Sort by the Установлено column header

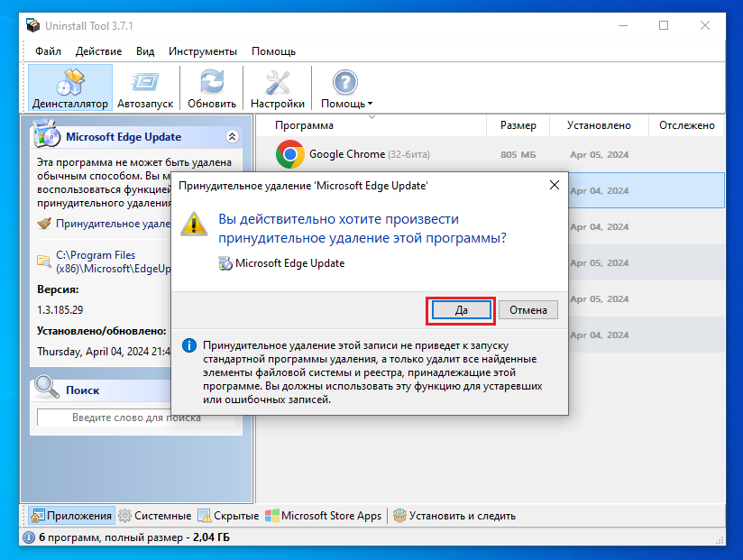(599, 125)
